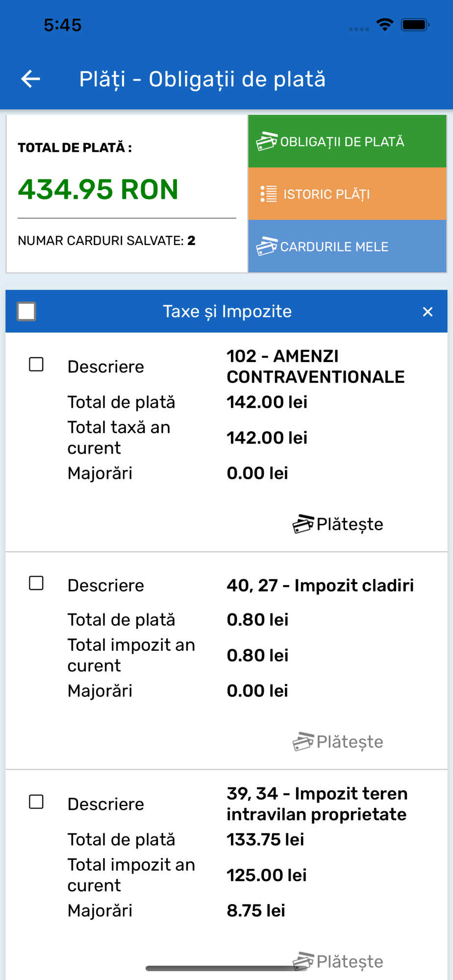Tap the card icon on Cardurile Mele
Screen dimensions: 453x980
point(267,246)
